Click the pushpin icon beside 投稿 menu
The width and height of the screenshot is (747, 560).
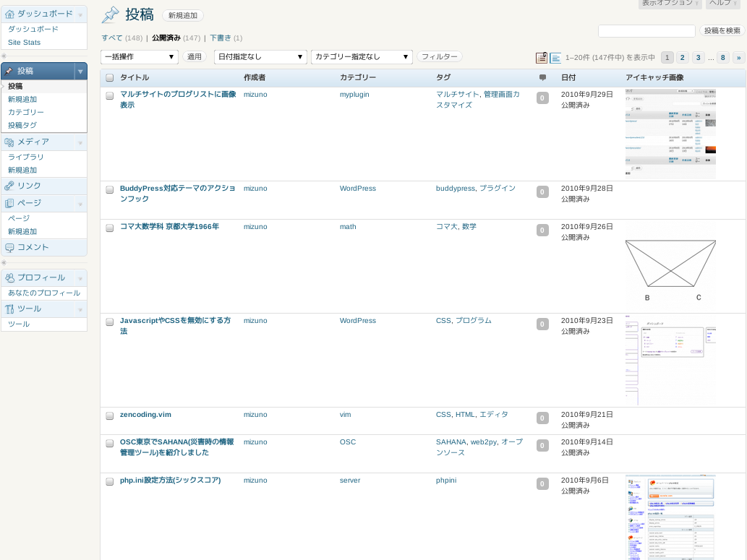tap(9, 71)
